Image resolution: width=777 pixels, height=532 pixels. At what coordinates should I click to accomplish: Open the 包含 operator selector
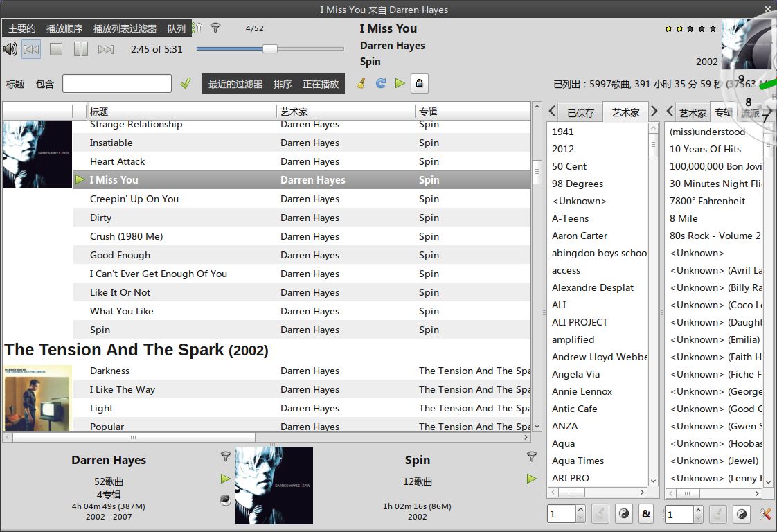(44, 84)
